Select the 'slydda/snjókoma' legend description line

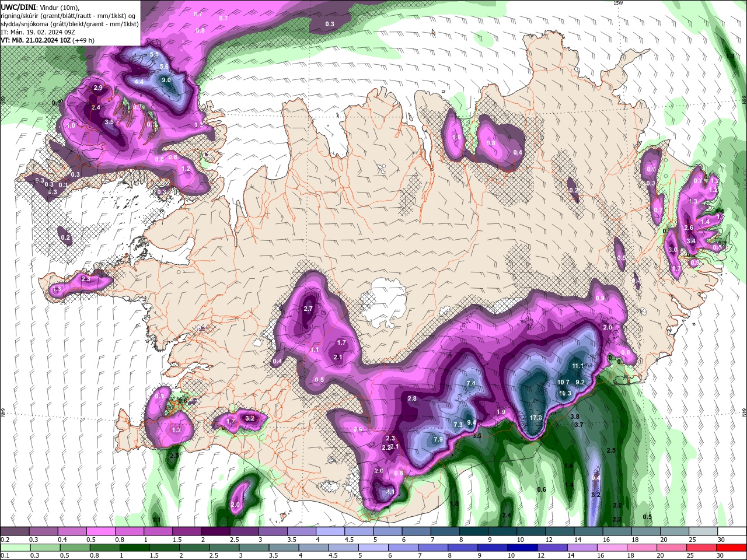pyautogui.click(x=70, y=24)
